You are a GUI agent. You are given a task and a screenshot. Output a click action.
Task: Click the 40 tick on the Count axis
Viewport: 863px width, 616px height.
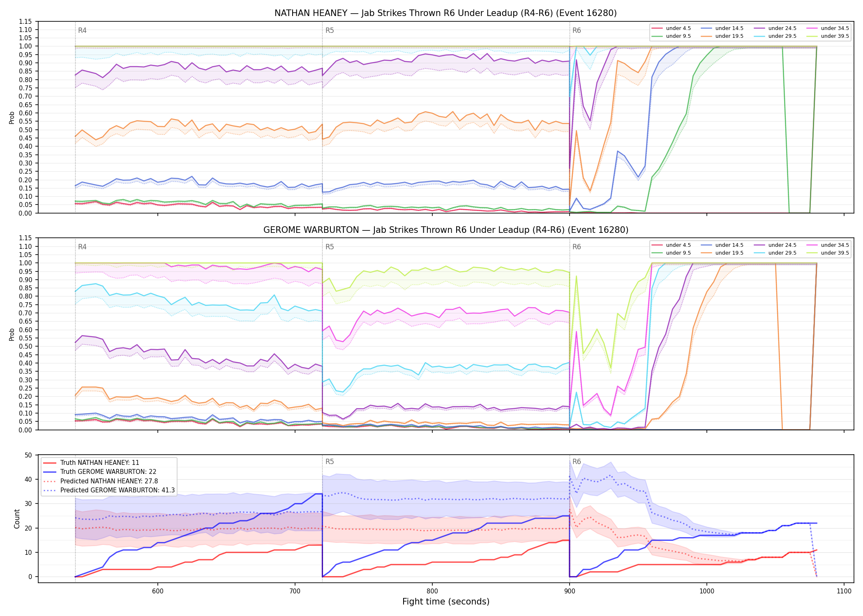[28, 479]
